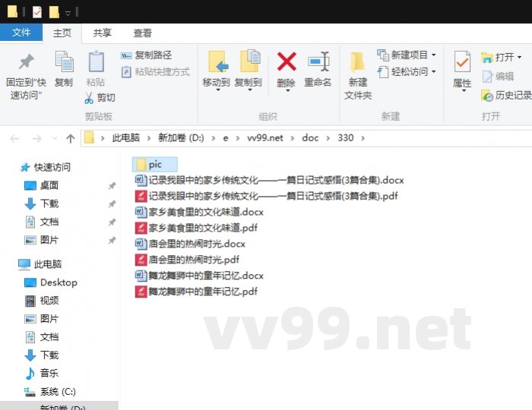The width and height of the screenshot is (532, 410).
Task: Click the 剪切 (Cut) scissors icon
Action: click(89, 98)
